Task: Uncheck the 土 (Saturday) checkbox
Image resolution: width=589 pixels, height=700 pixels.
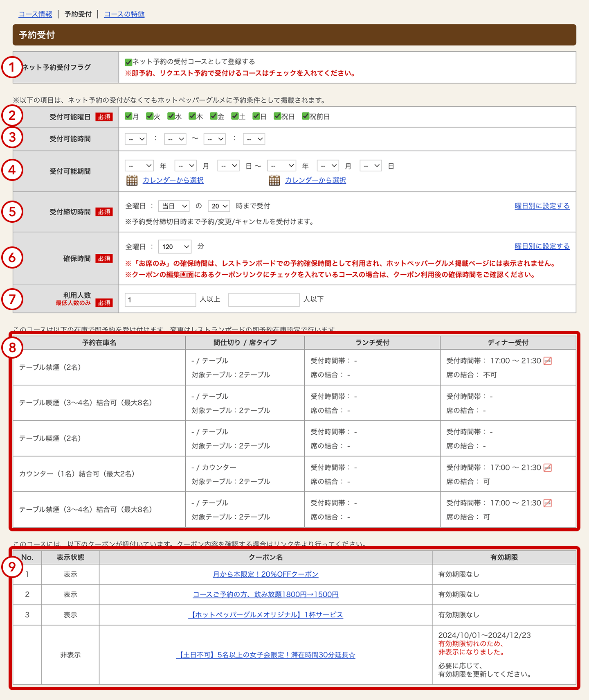Action: pos(235,116)
